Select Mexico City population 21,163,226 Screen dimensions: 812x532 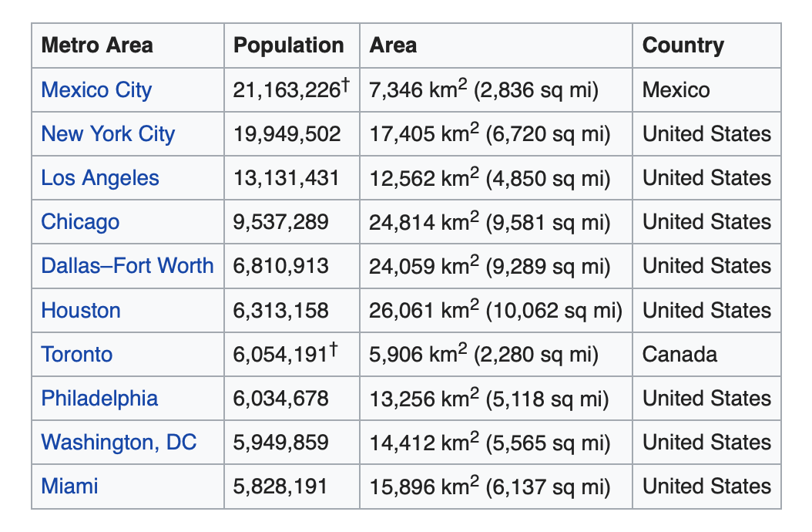click(x=291, y=89)
